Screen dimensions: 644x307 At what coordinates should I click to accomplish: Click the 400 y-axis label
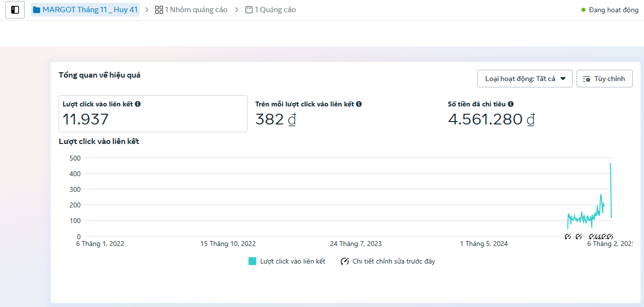point(75,173)
